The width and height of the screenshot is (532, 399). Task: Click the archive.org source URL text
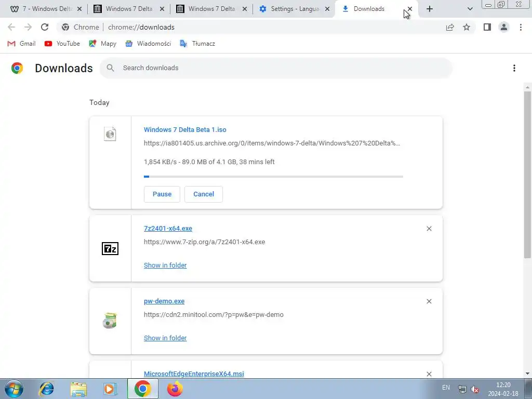click(x=272, y=143)
